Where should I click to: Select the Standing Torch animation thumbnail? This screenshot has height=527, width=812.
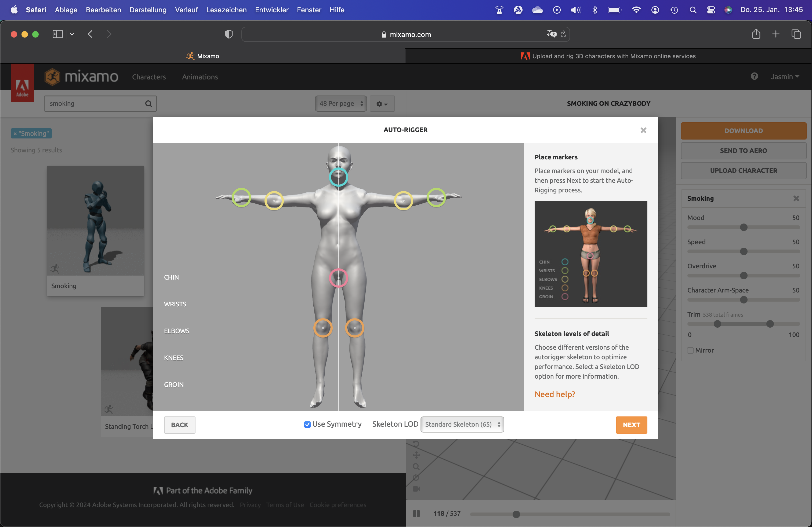[x=127, y=361]
